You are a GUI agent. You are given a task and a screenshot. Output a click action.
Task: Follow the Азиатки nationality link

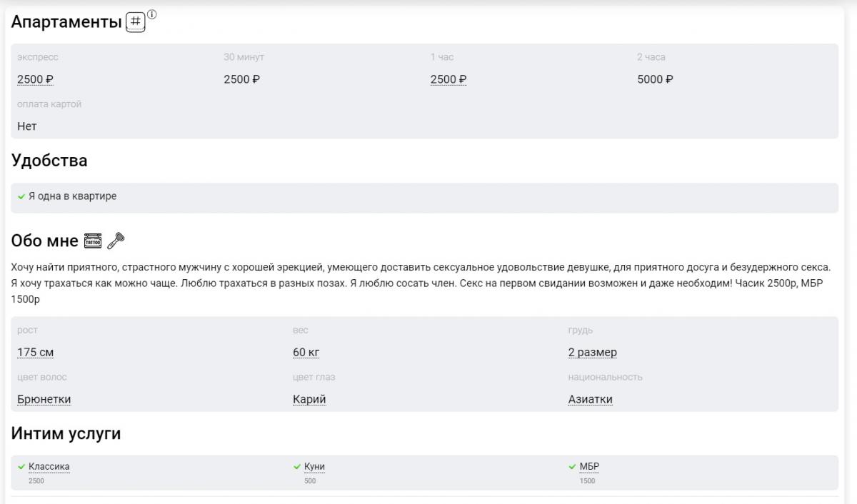pos(590,400)
